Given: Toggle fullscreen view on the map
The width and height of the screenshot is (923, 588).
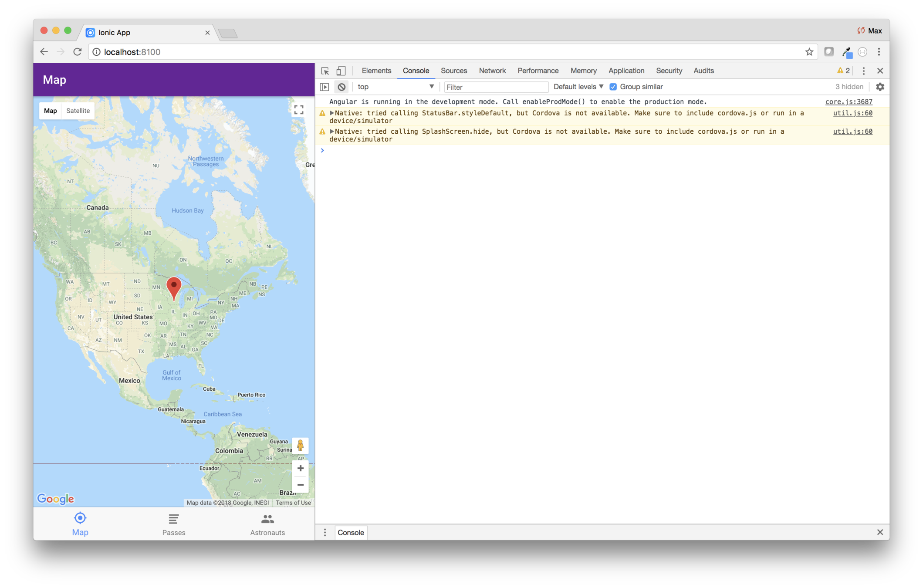Looking at the screenshot, I should coord(299,110).
